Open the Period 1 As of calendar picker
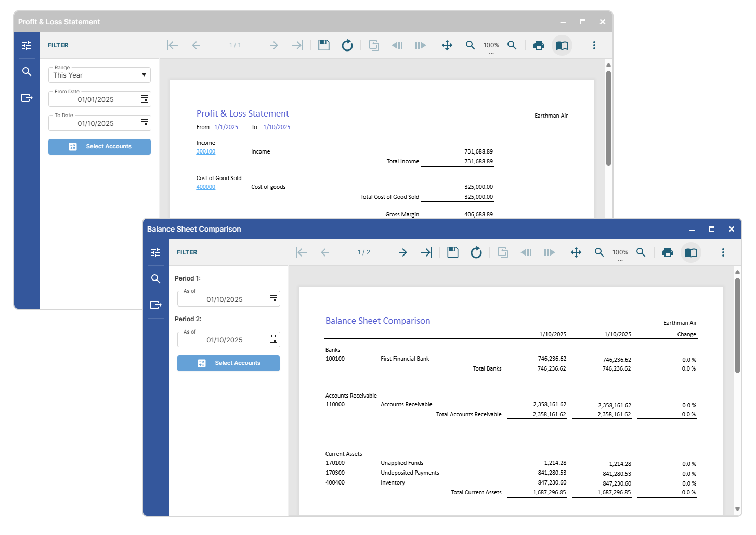756x535 pixels. coord(273,298)
